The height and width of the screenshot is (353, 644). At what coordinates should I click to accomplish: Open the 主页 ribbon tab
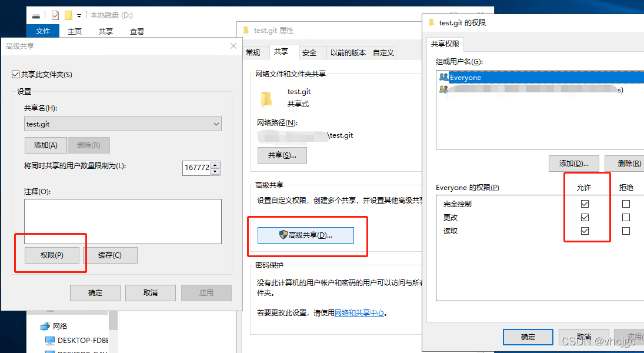tap(75, 31)
